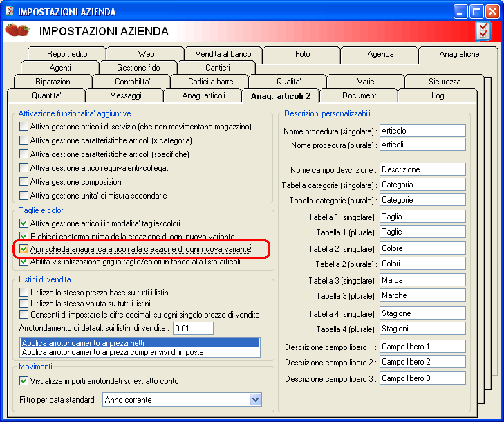504x422 pixels.
Task: Open the Contabilita' tab
Action: pos(132,82)
